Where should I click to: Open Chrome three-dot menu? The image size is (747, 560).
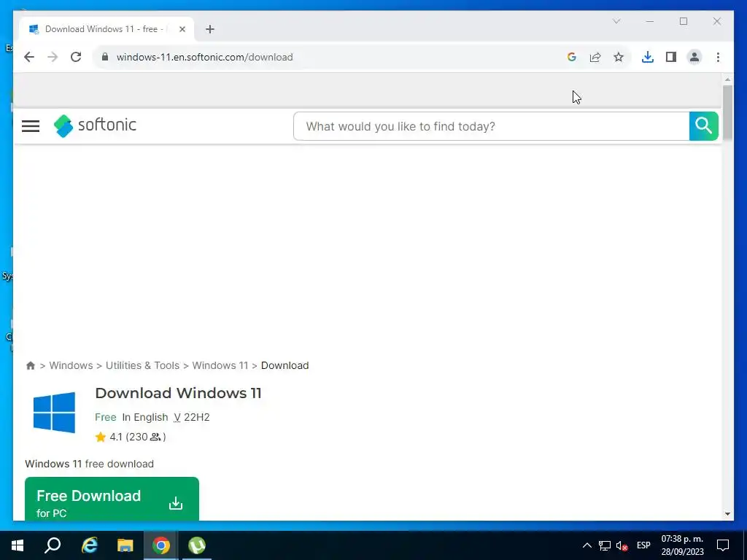pos(718,57)
